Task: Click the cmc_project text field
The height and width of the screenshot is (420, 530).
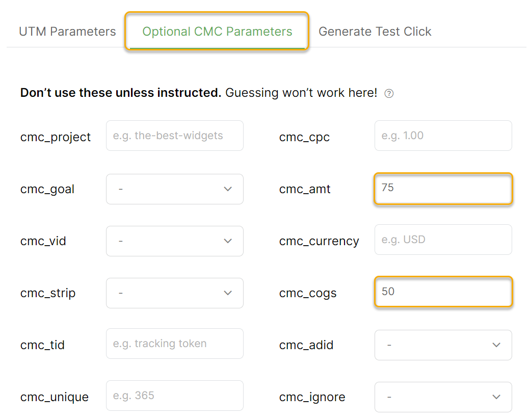Action: (174, 136)
